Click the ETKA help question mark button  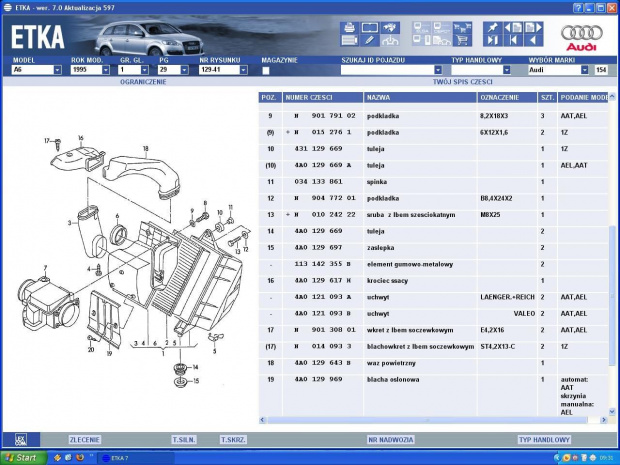pyautogui.click(x=578, y=8)
